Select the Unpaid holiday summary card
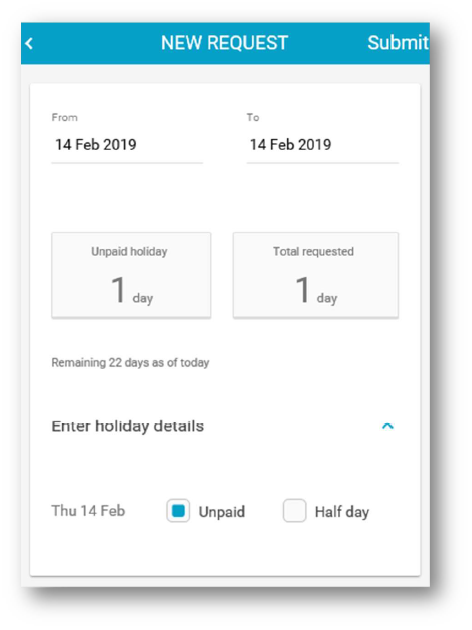The image size is (472, 630). (x=131, y=275)
